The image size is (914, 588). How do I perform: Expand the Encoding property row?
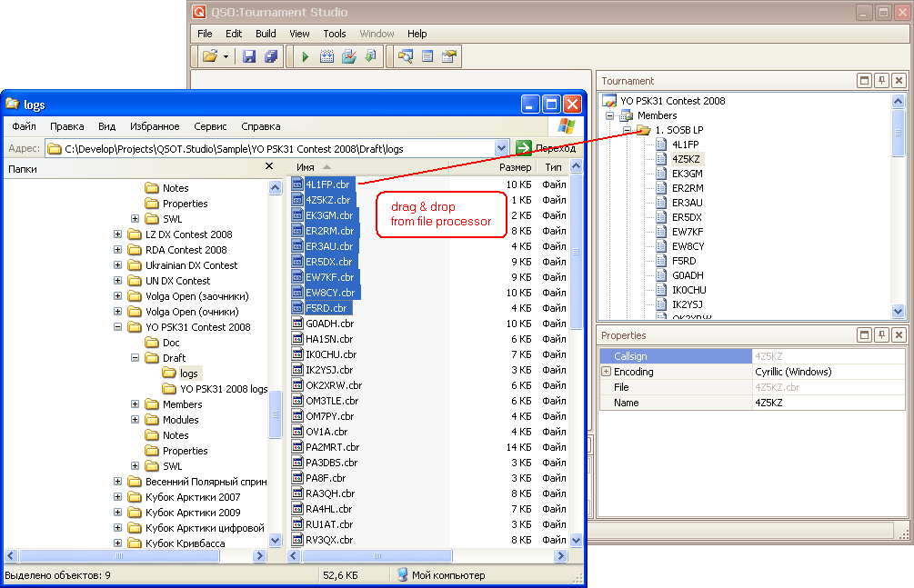coord(606,372)
